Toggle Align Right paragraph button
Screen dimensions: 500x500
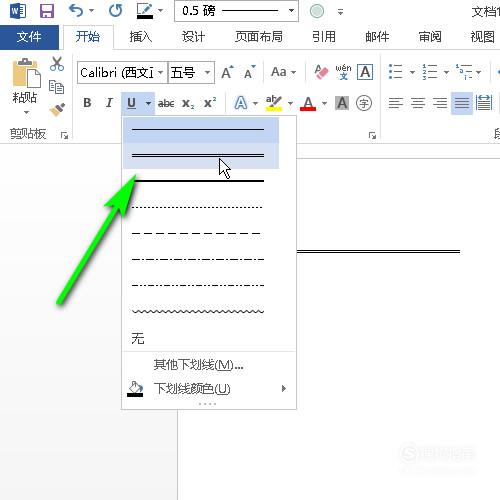click(x=440, y=103)
